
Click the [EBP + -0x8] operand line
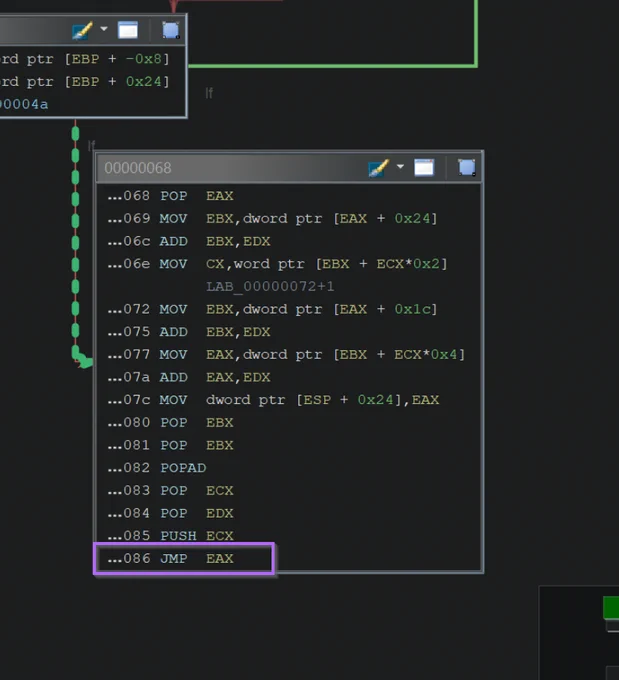click(85, 59)
